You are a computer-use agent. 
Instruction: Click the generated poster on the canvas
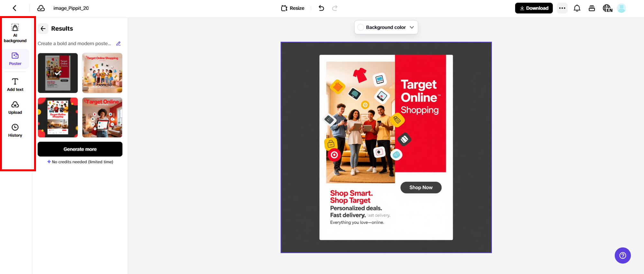coord(386,147)
